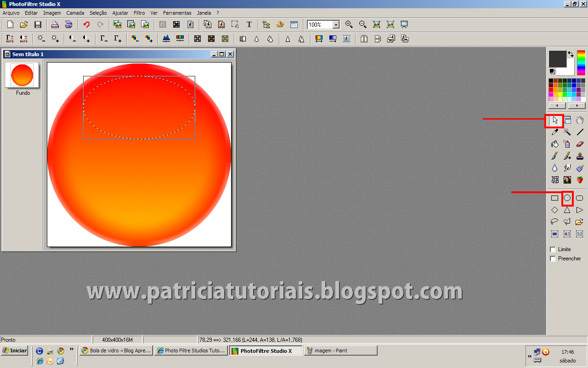Reset to default black and white colors

(552, 72)
